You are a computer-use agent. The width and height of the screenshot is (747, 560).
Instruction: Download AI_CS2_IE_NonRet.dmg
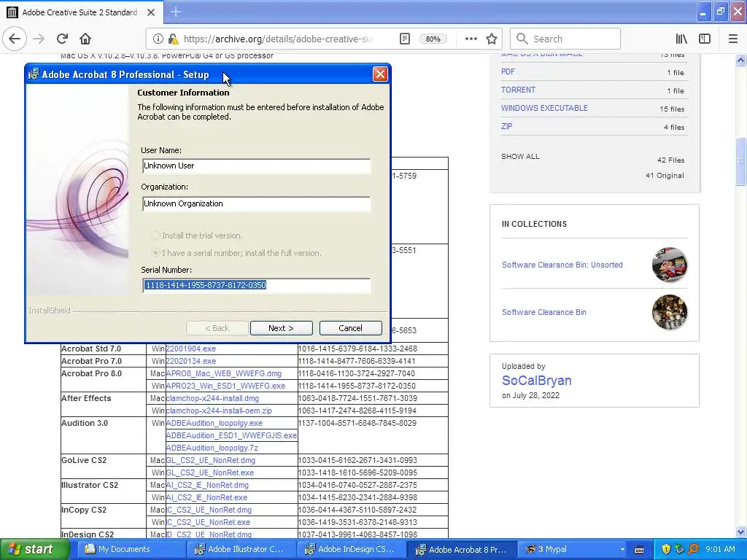tap(207, 485)
